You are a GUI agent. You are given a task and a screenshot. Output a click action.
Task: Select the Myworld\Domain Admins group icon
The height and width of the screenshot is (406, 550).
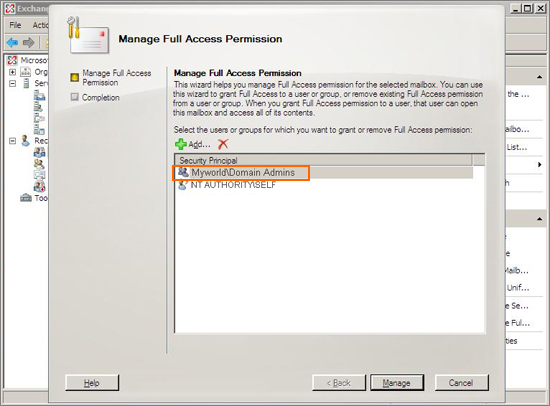tap(183, 172)
